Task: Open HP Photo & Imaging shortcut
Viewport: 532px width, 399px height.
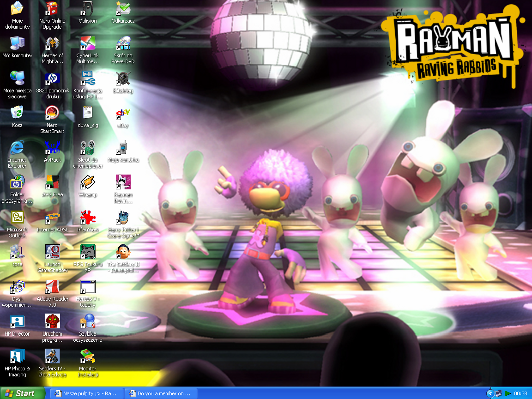Action: pos(17,356)
